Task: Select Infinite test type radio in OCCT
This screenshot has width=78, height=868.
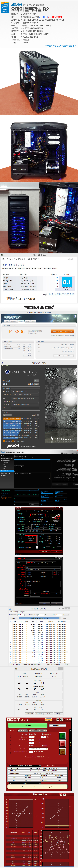Action: (30, 734)
